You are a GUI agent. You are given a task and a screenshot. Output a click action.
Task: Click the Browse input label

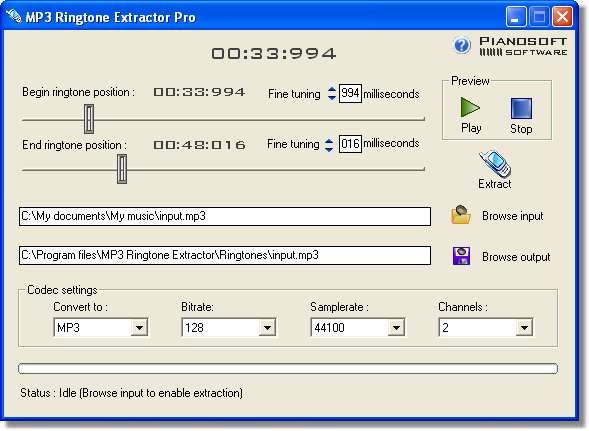[512, 216]
